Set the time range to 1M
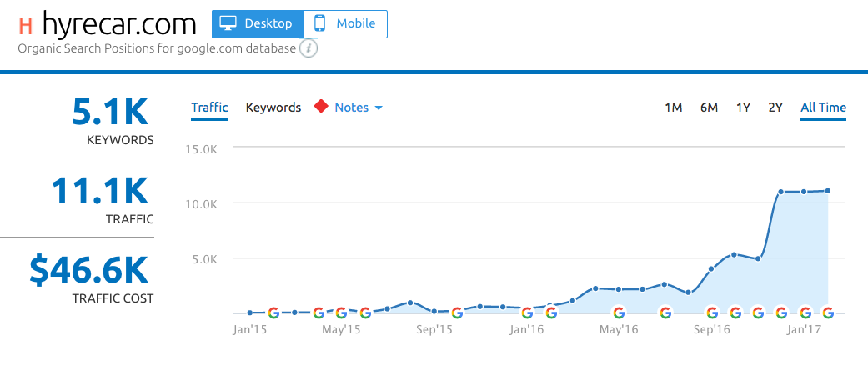This screenshot has width=868, height=371. [x=673, y=108]
